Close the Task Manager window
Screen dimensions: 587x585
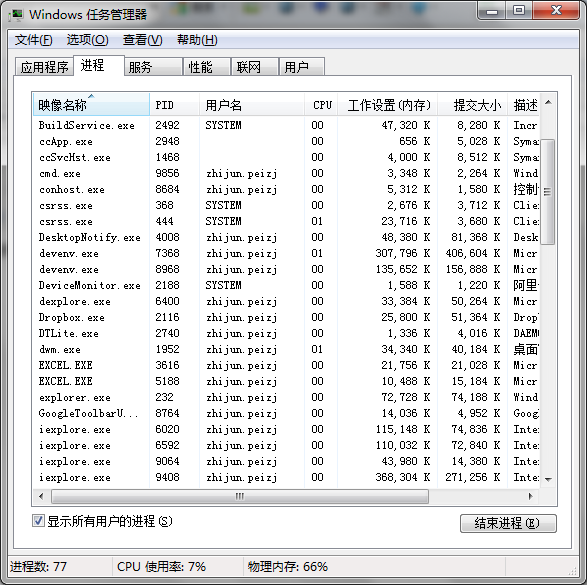556,10
